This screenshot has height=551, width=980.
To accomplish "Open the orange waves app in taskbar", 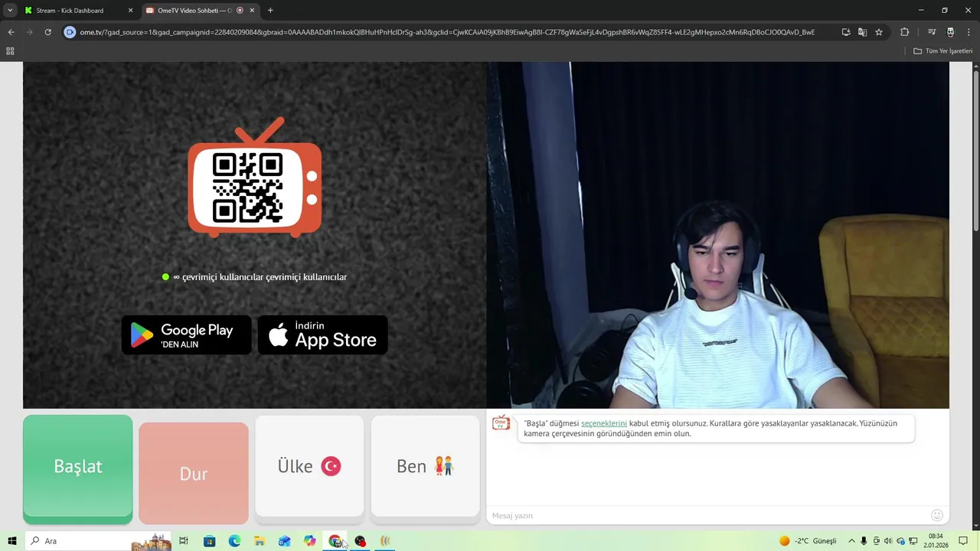I will [x=385, y=541].
